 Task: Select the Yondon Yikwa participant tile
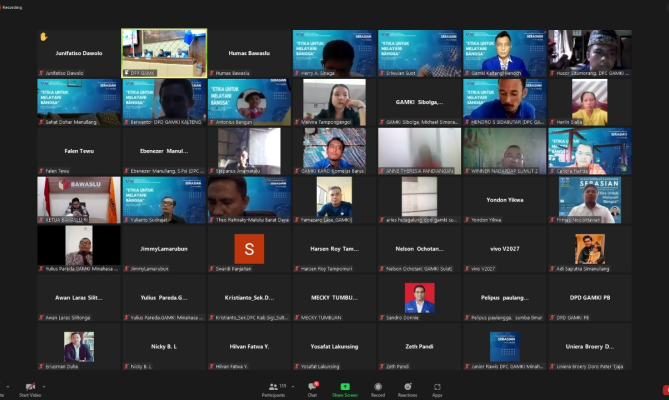point(503,199)
